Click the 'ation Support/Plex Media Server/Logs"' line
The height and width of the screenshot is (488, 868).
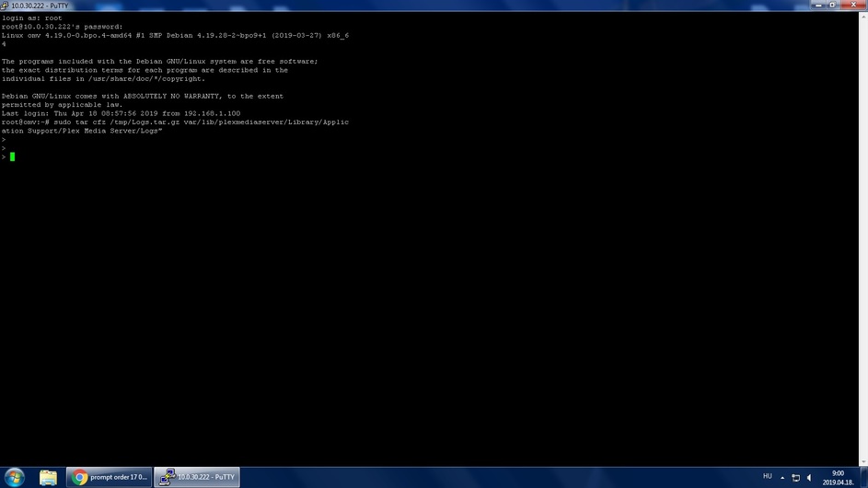[x=81, y=131]
